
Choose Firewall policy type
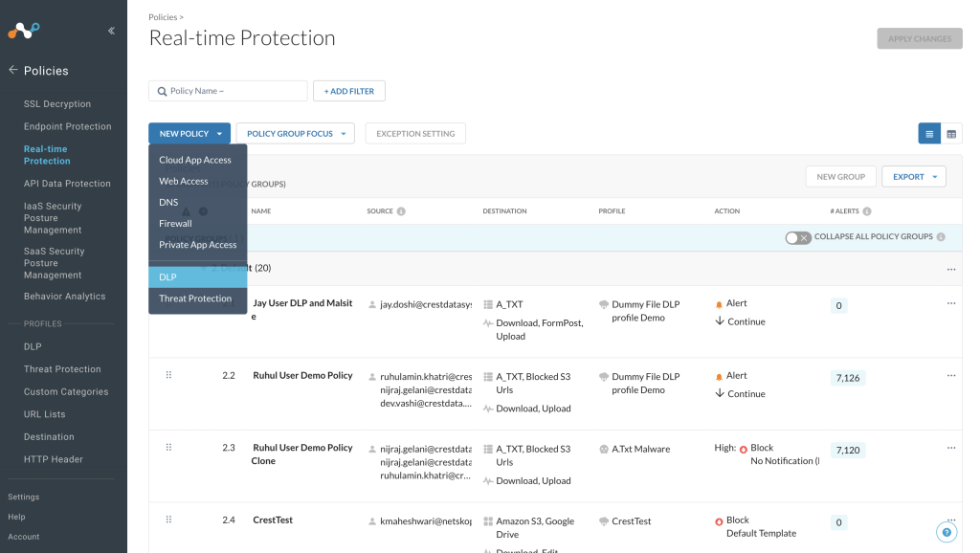(176, 224)
